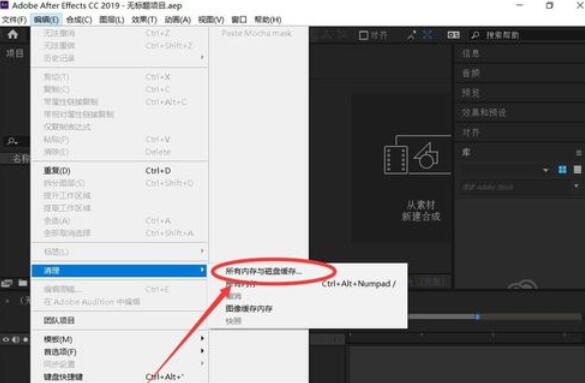Open the 文件(F) menu

14,20
